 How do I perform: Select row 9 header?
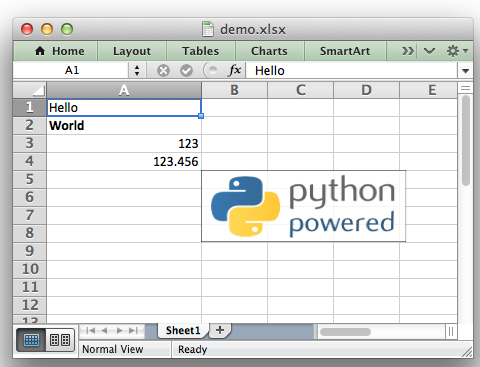point(30,251)
